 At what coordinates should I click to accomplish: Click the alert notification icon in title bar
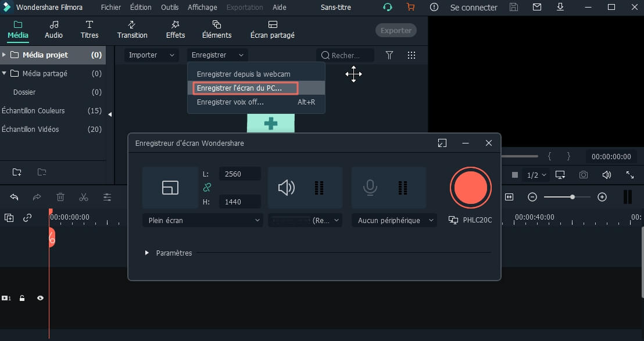click(x=434, y=7)
